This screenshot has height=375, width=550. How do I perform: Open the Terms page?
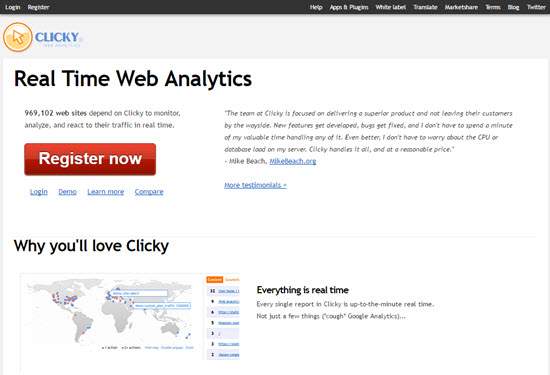pyautogui.click(x=493, y=7)
